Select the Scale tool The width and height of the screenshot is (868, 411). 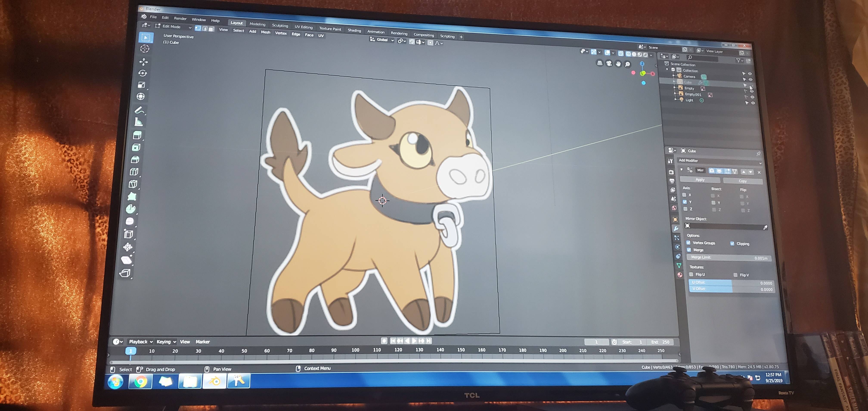click(x=141, y=85)
